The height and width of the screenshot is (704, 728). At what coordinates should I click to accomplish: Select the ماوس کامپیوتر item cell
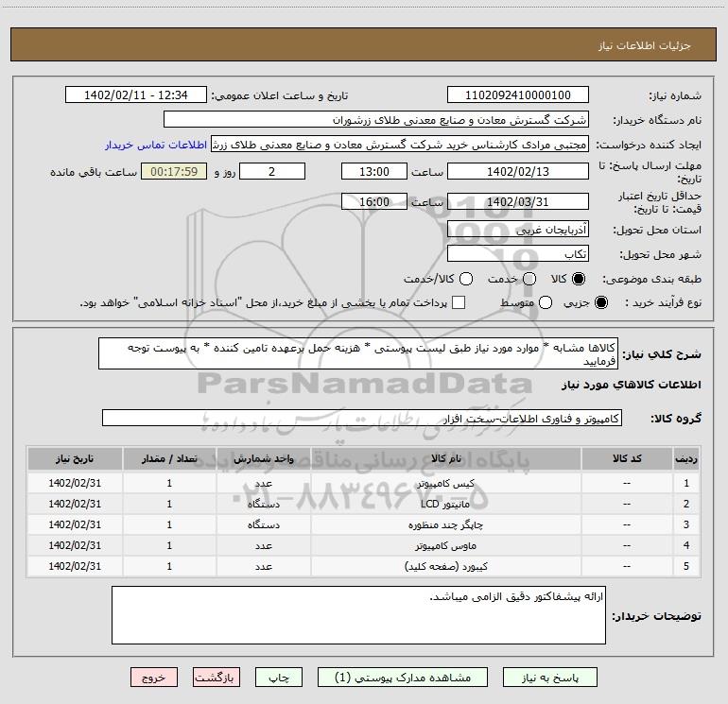pos(445,546)
